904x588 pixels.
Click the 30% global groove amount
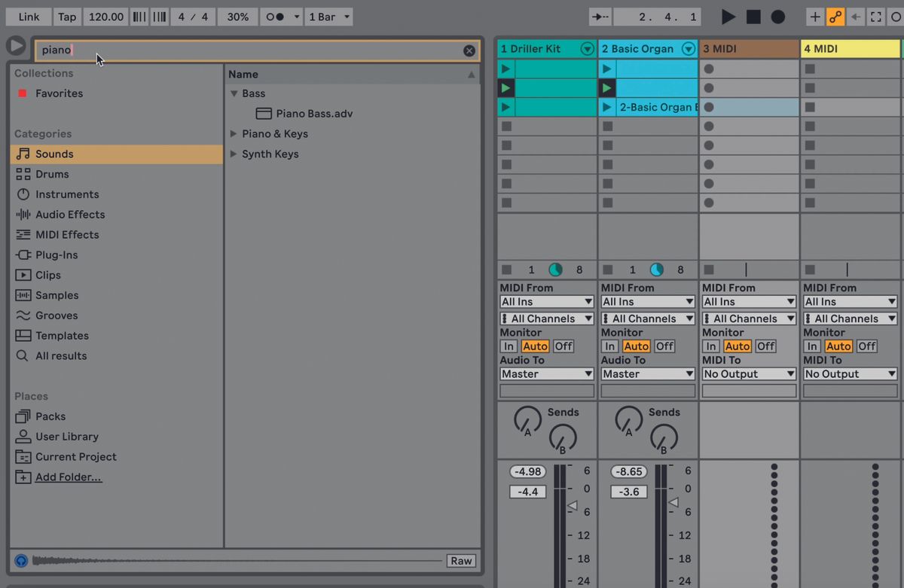(x=238, y=17)
